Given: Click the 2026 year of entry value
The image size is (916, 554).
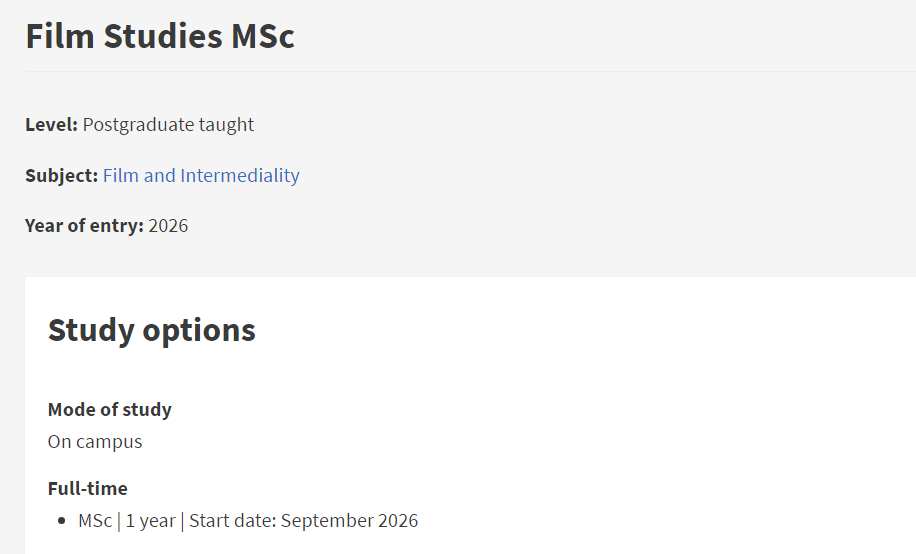Looking at the screenshot, I should [168, 226].
